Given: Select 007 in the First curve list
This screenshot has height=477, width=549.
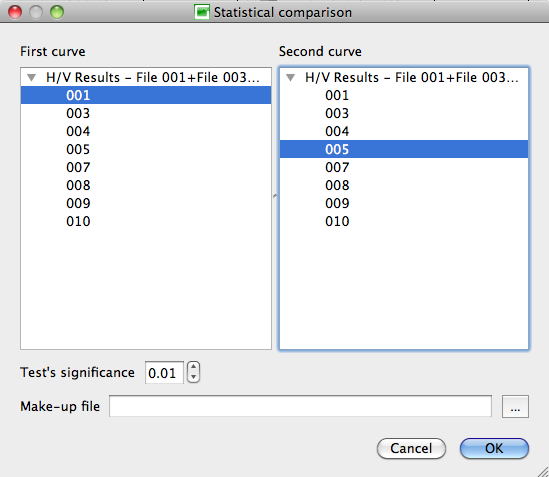Looking at the screenshot, I should (x=146, y=167).
